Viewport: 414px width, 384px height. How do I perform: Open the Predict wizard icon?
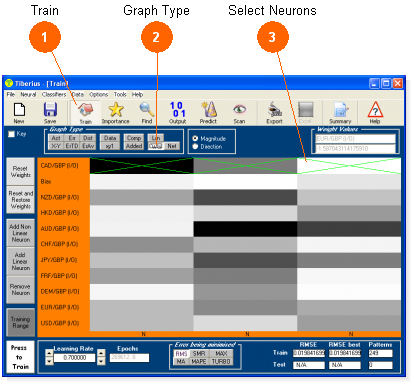click(208, 109)
